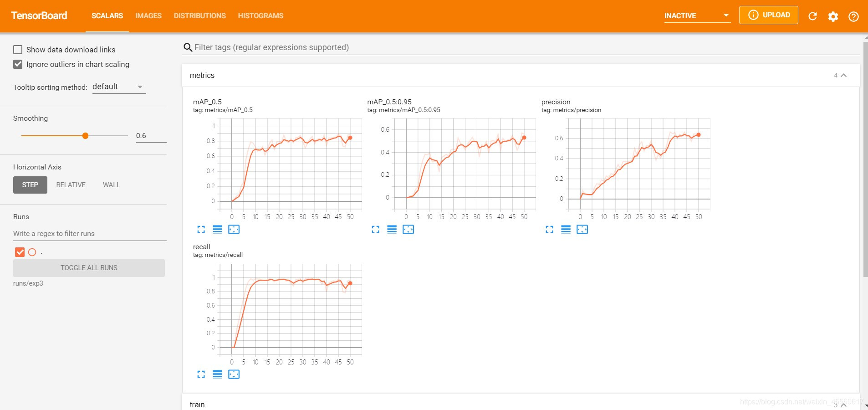The image size is (868, 410).
Task: Open the help question mark icon
Action: 853,16
